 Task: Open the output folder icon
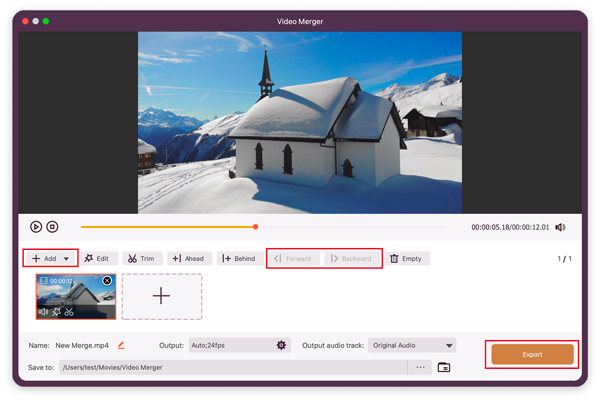click(444, 367)
